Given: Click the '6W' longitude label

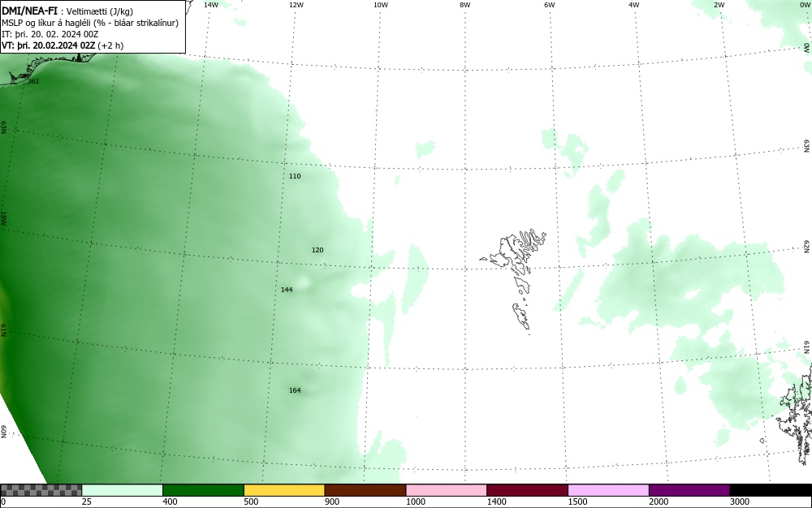Looking at the screenshot, I should [x=550, y=5].
